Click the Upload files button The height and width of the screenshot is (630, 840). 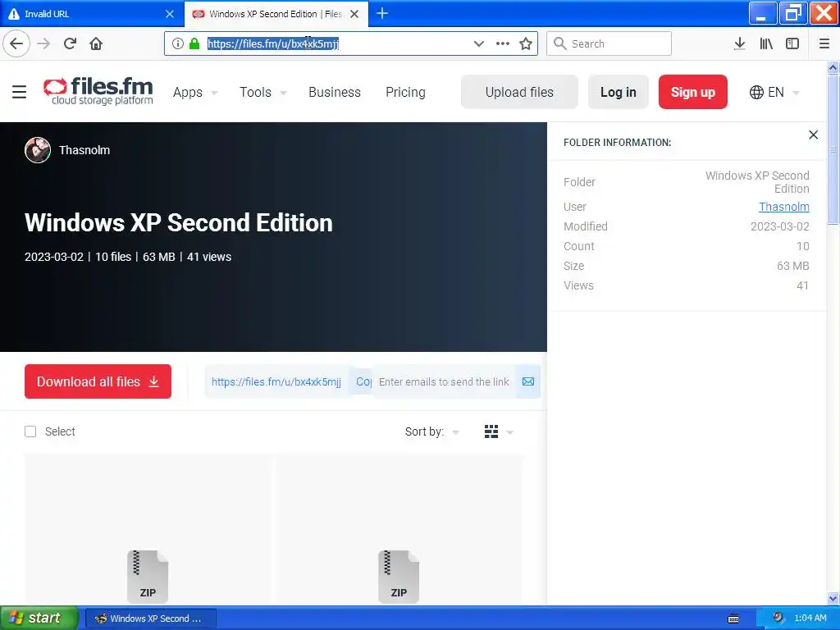coord(519,92)
